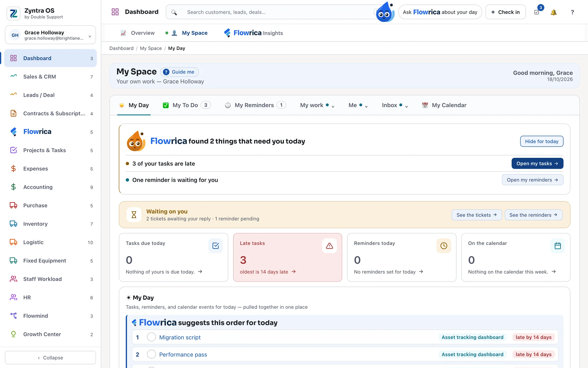The height and width of the screenshot is (368, 588).
Task: Expand the Grace Holloway account dropdown
Action: pos(50,35)
